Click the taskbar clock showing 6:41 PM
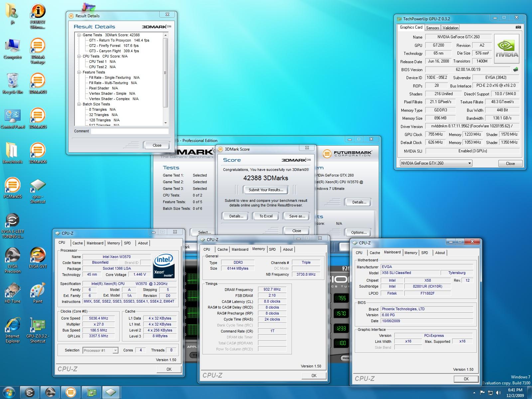The image size is (532, 399). pyautogui.click(x=515, y=393)
